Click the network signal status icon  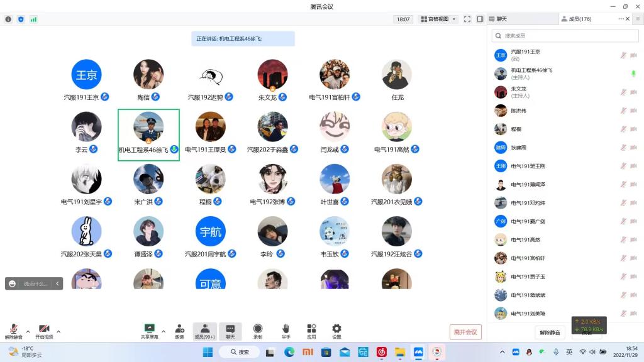click(33, 19)
